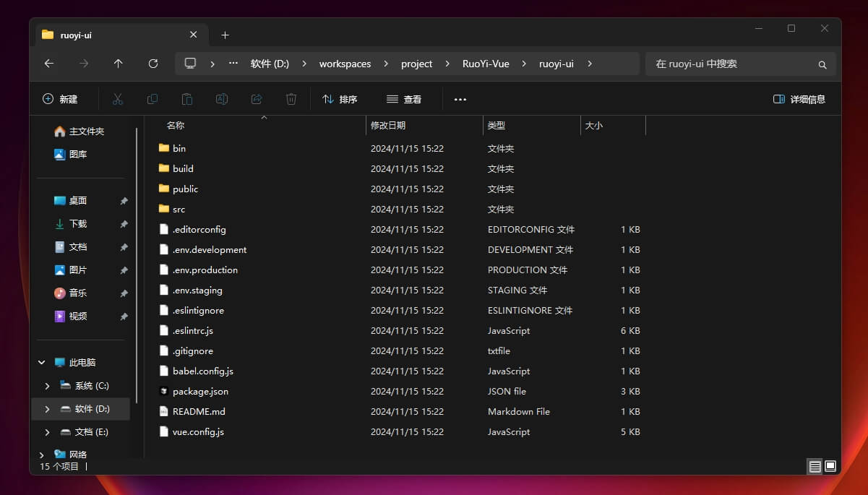Expand the 软件 (D:) drive node

47,409
